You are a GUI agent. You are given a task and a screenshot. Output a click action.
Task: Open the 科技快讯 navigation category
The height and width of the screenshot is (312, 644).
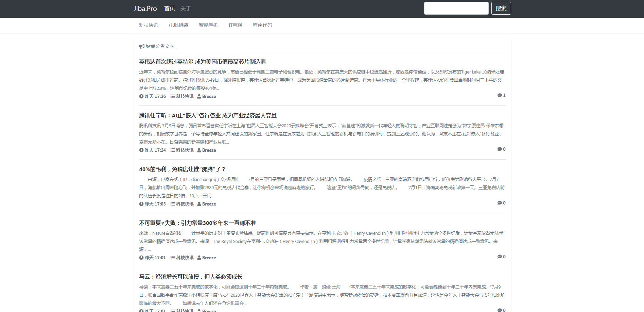(x=149, y=25)
